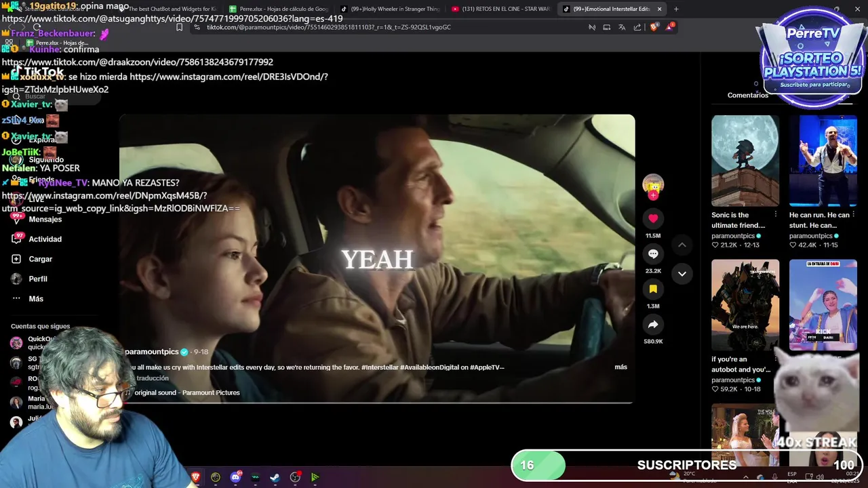This screenshot has height=488, width=868.
Task: Click title 'Sonic is the ultimate friend'
Action: click(738, 220)
